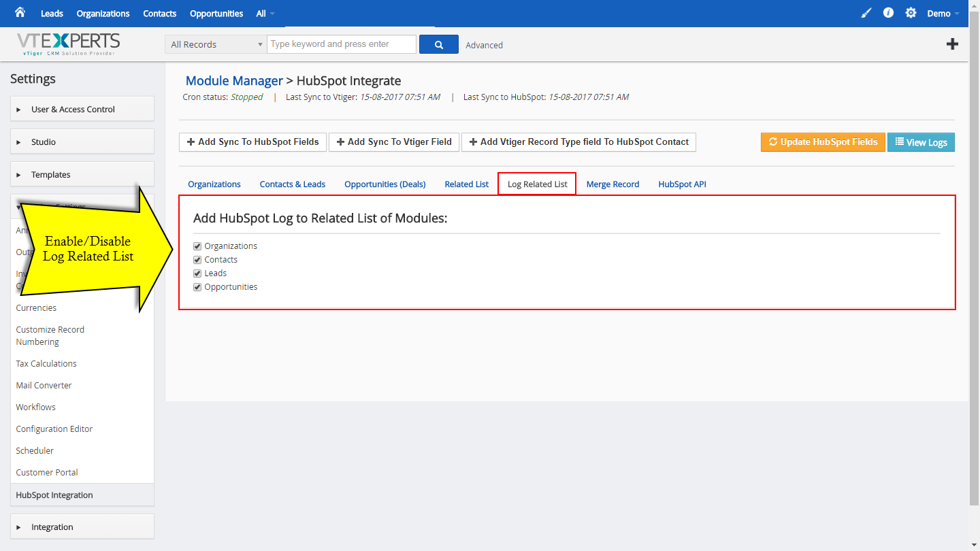
Task: Expand the Studio section
Action: (82, 141)
